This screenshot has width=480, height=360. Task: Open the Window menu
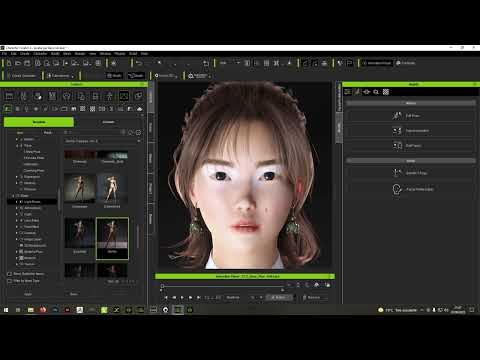[105, 54]
